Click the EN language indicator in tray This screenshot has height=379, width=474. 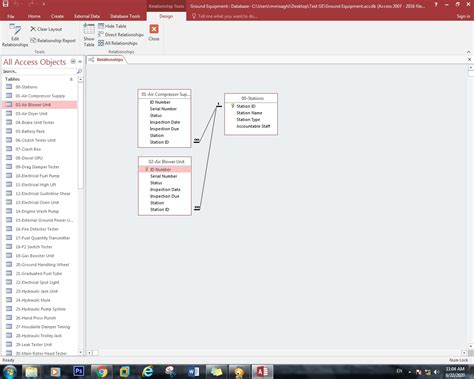point(399,371)
